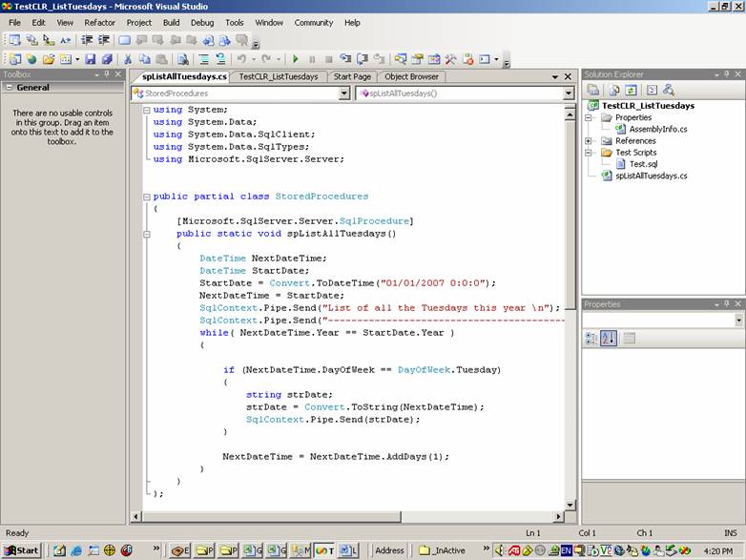Switch to the Object Browser tab
Viewport: 746px width, 560px height.
pyautogui.click(x=411, y=76)
